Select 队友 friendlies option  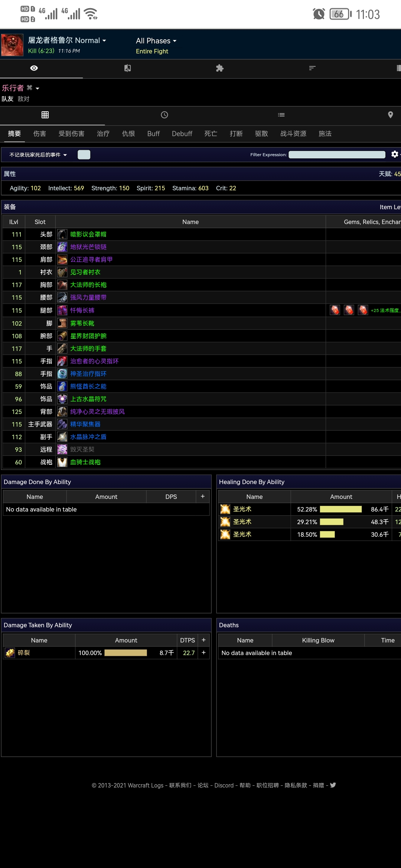point(7,99)
